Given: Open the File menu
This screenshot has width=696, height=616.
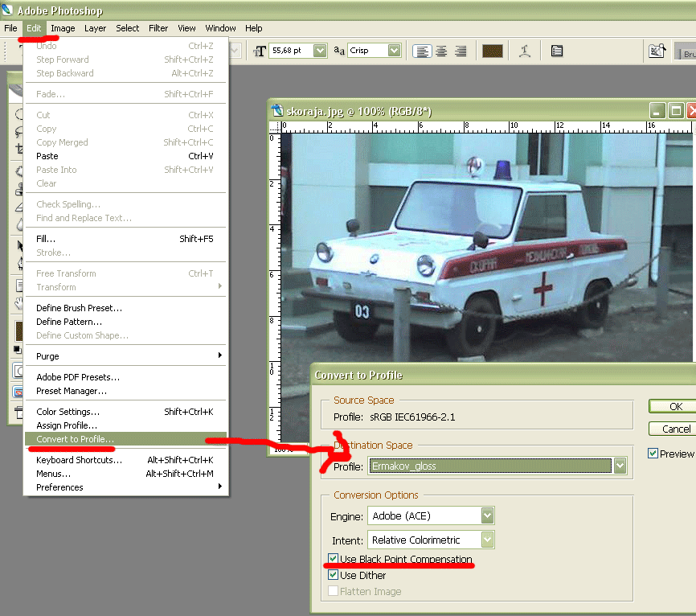Looking at the screenshot, I should tap(10, 28).
